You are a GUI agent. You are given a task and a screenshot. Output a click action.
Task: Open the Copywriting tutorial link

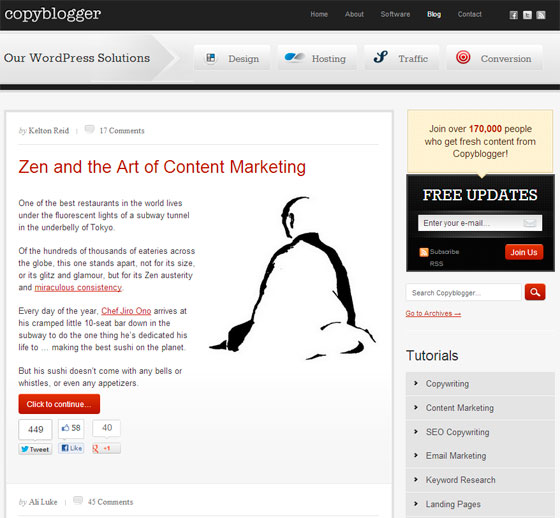pyautogui.click(x=447, y=384)
